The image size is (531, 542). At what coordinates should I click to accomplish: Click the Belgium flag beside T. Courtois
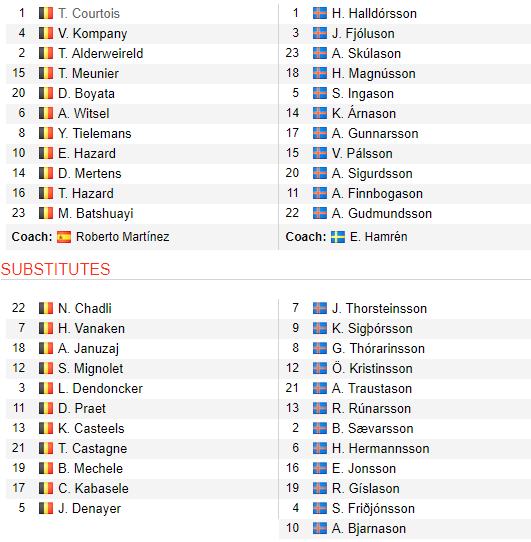click(46, 13)
